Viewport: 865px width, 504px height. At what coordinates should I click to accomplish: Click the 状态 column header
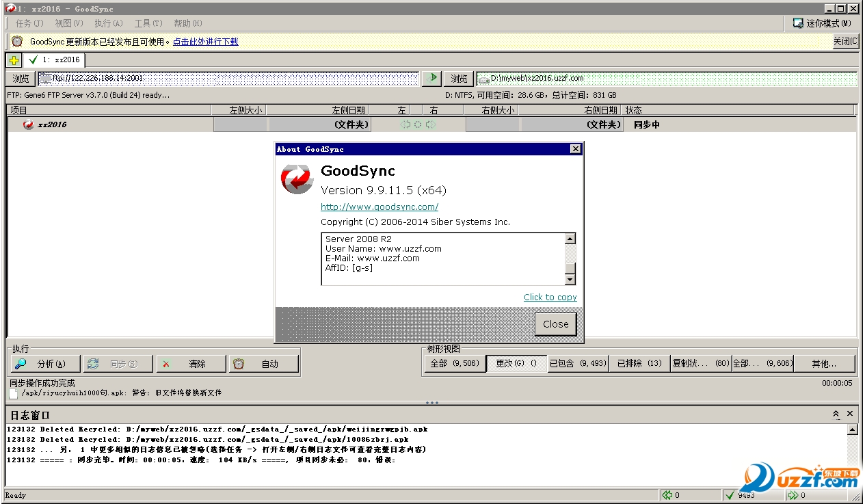(738, 109)
